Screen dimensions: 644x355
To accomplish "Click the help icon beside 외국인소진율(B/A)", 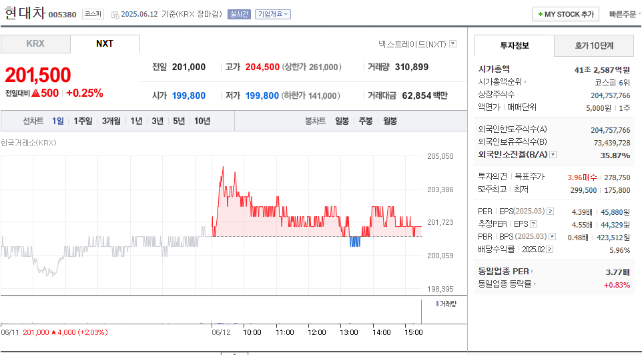I will tap(553, 155).
